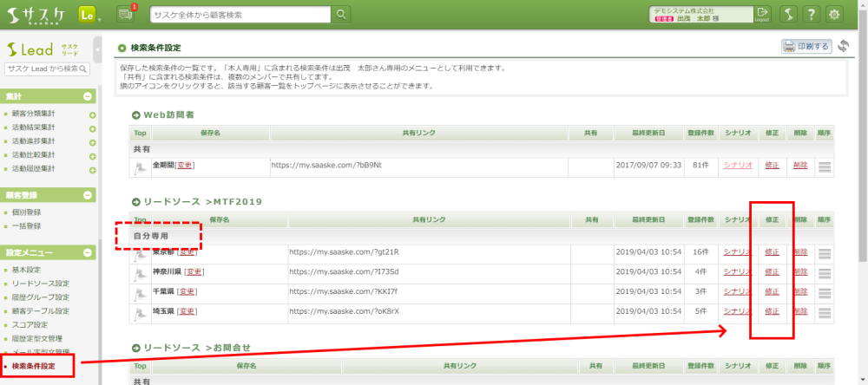Open the settings gear icon in the header

click(834, 15)
